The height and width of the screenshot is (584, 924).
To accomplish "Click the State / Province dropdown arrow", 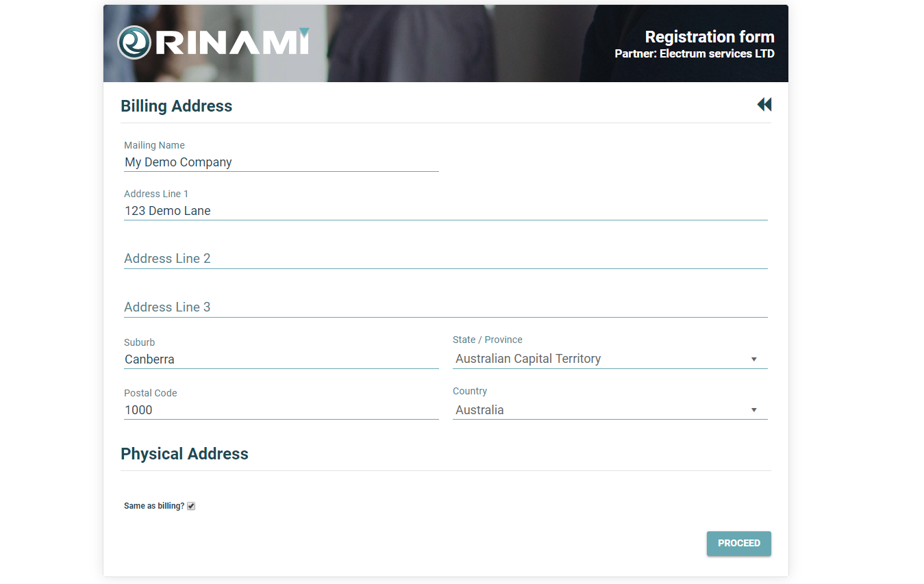I will (x=753, y=359).
